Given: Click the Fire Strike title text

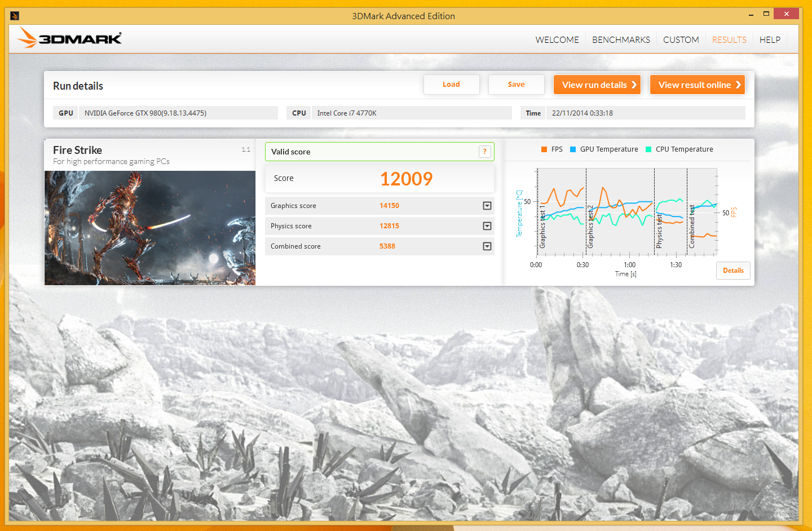Looking at the screenshot, I should point(77,150).
